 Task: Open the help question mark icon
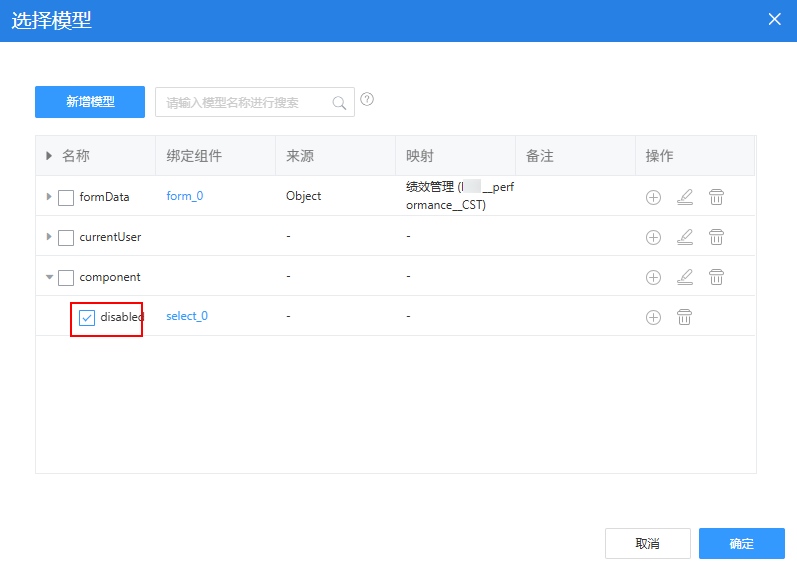point(367,99)
